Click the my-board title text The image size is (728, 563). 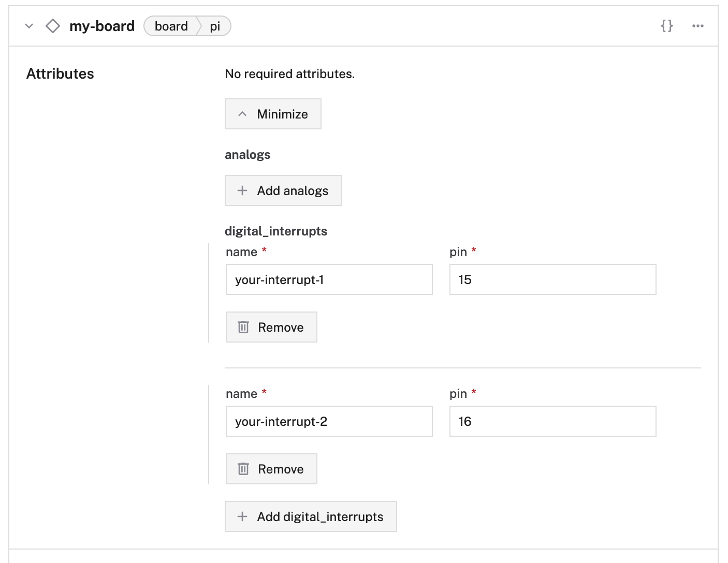click(x=101, y=26)
